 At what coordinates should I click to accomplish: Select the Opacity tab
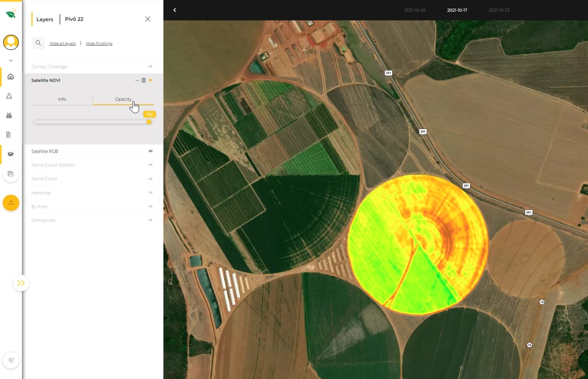pos(123,98)
